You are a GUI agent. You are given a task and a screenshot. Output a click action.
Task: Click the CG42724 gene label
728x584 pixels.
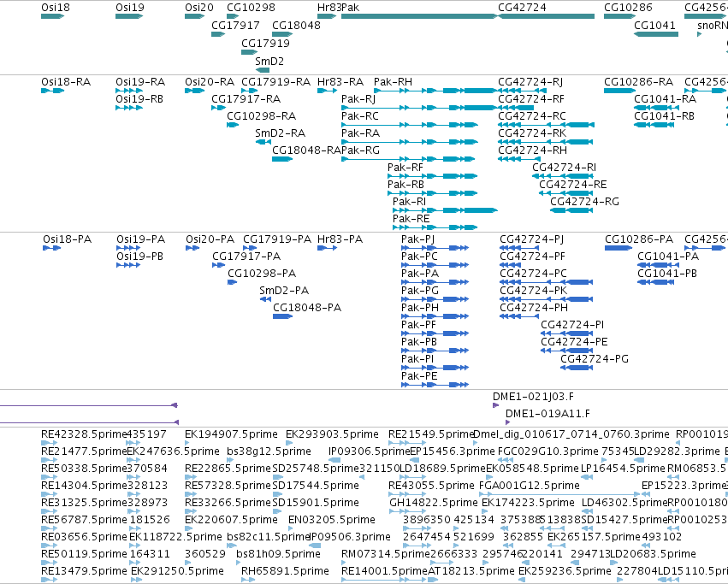[x=522, y=8]
